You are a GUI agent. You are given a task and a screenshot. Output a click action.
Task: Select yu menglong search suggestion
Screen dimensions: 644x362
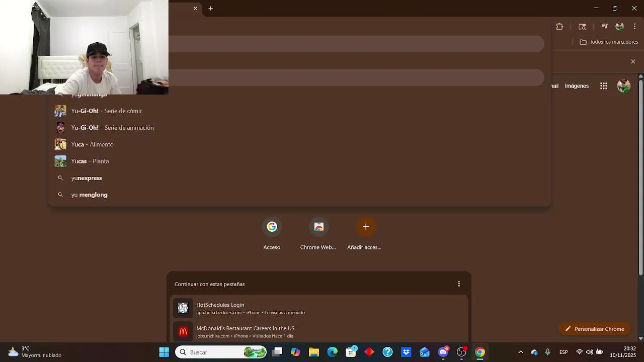click(299, 195)
